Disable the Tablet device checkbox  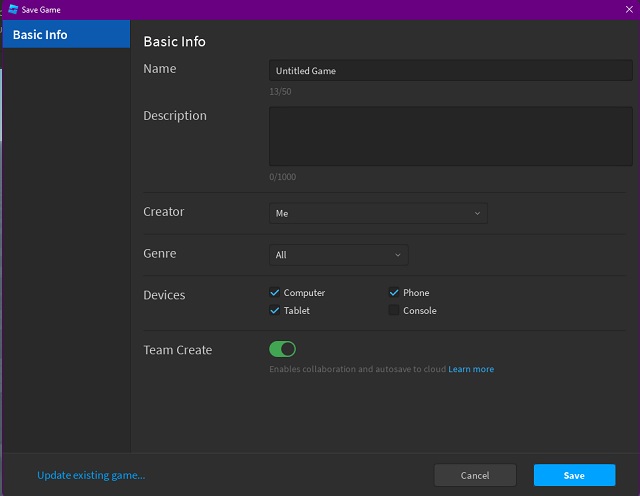(x=275, y=311)
